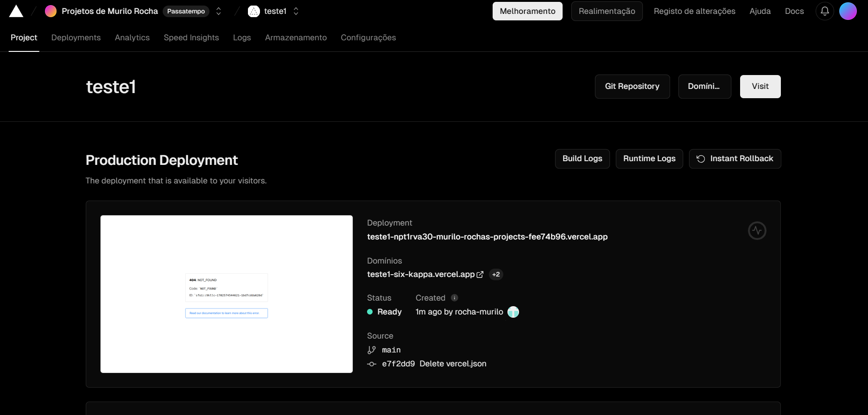Click the Realimentação feedback button
The width and height of the screenshot is (868, 415).
click(x=607, y=11)
